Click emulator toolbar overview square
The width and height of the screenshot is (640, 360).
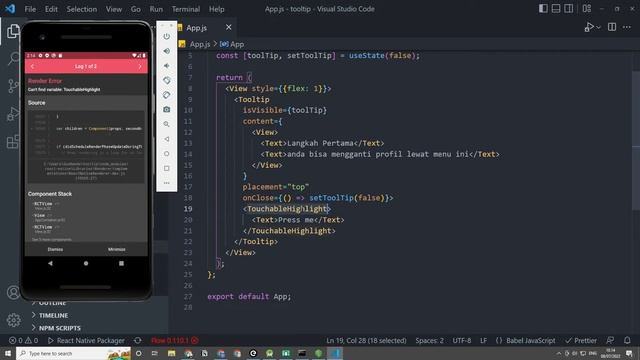click(167, 168)
